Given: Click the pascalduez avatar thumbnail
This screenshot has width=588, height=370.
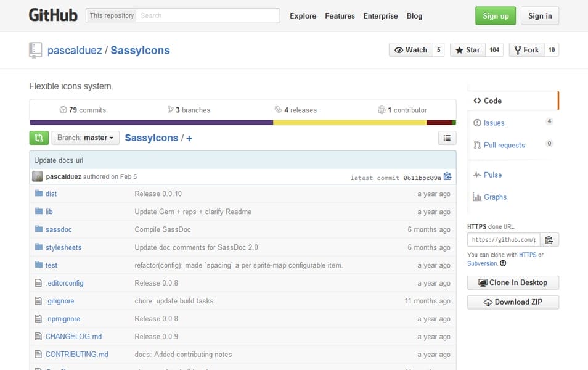Looking at the screenshot, I should (38, 176).
